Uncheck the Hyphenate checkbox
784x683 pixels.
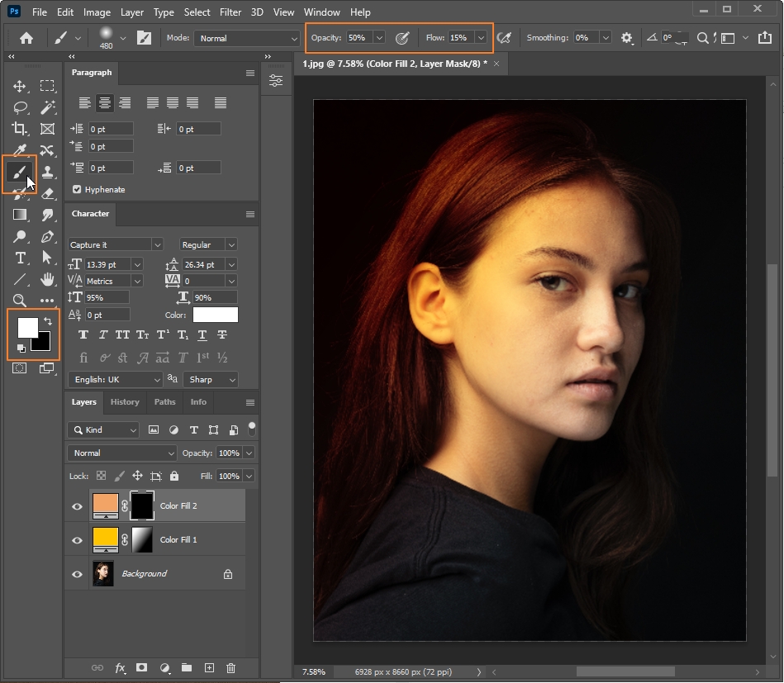78,189
